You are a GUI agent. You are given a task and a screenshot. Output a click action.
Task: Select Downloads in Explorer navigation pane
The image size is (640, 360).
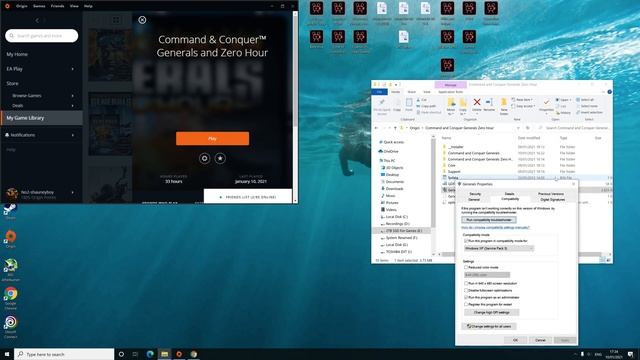point(394,189)
